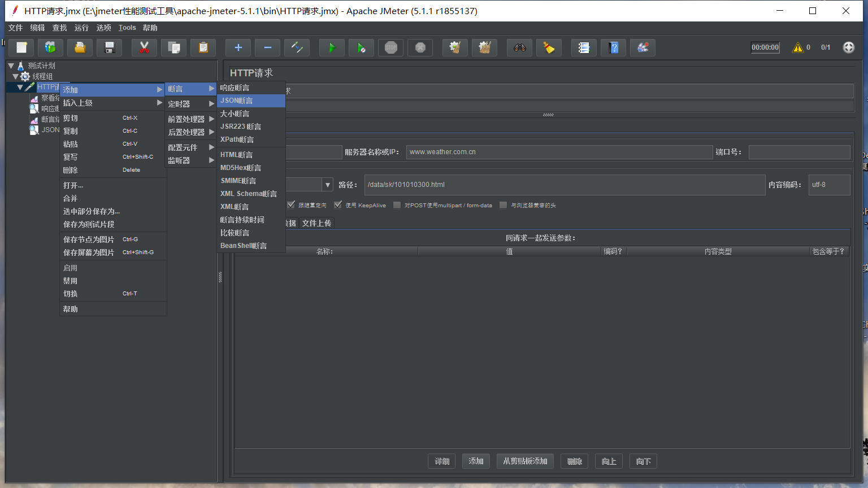Click the Start no pauses icon

[x=362, y=47]
